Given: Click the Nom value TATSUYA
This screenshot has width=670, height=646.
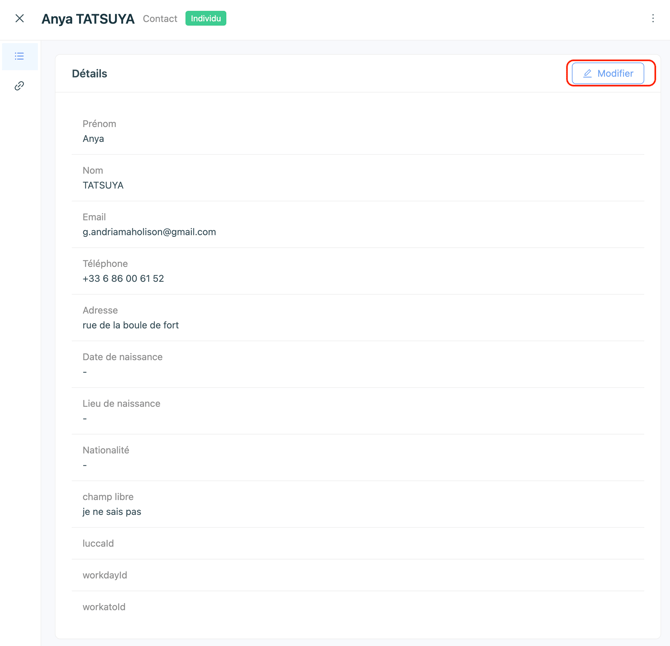Looking at the screenshot, I should pos(103,185).
